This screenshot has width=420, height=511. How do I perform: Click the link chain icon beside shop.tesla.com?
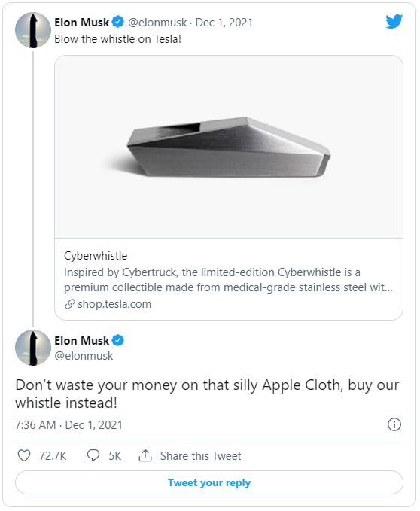[70, 304]
